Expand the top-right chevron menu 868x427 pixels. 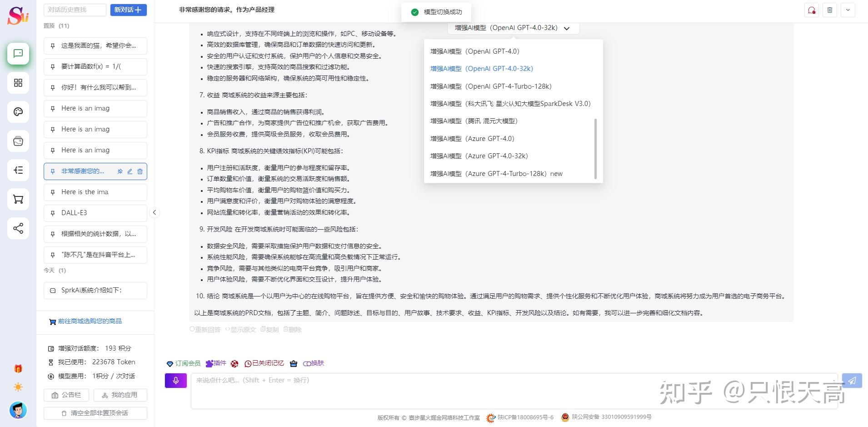[x=847, y=10]
